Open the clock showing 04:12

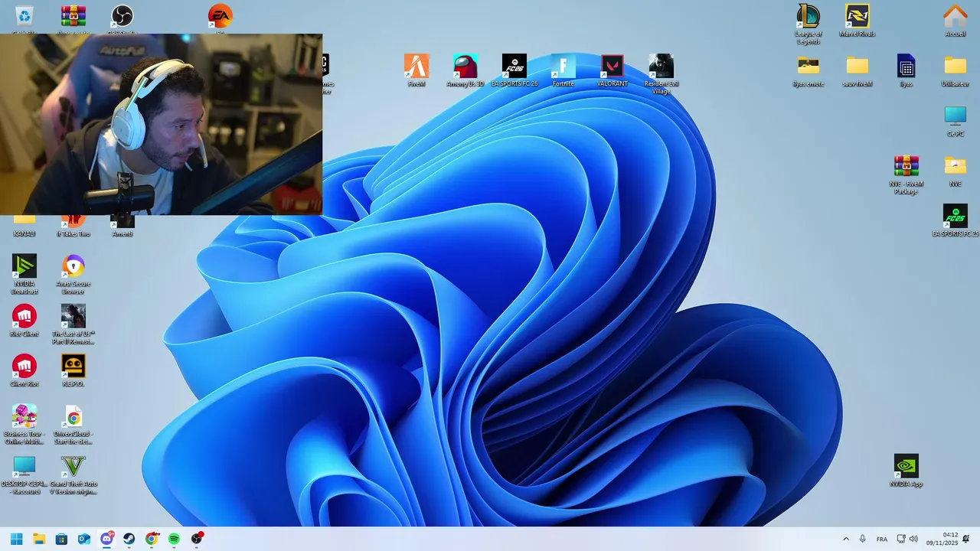[x=942, y=539]
